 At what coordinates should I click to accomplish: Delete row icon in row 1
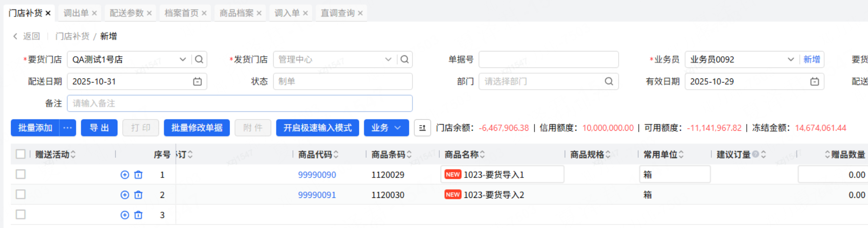[x=138, y=175]
